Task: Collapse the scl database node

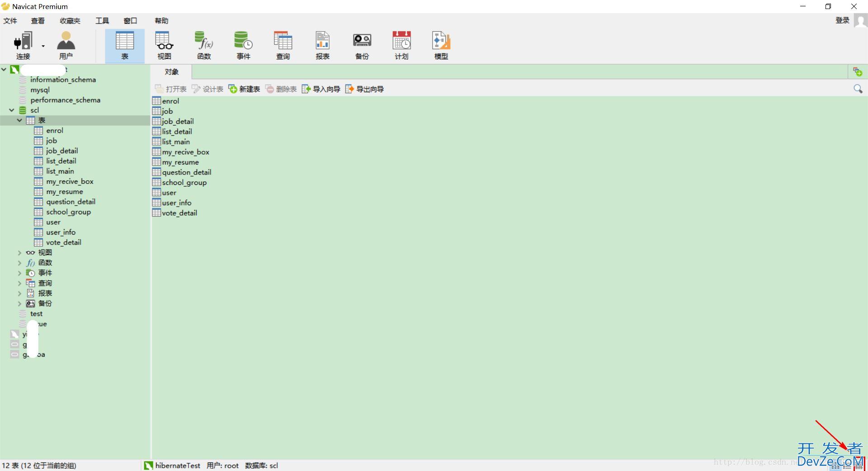Action: click(x=12, y=110)
